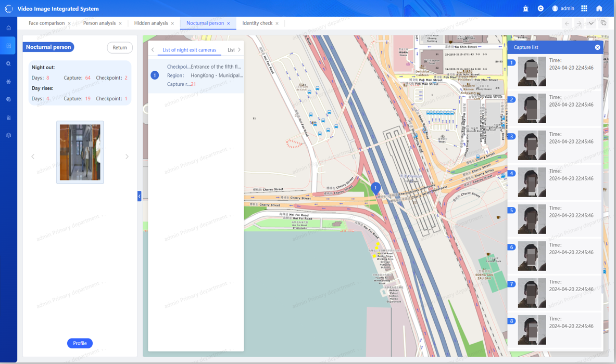
Task: Open the search icon in left sidebar
Action: (x=9, y=63)
